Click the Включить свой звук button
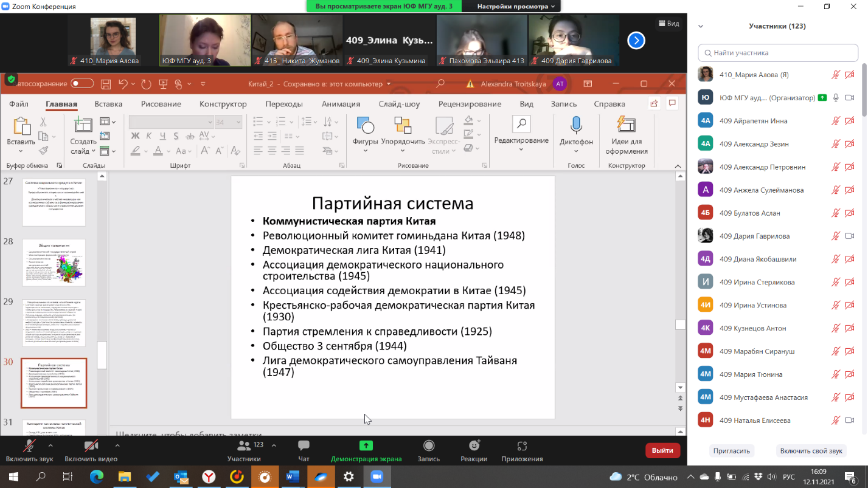This screenshot has height=488, width=868. pos(811,451)
